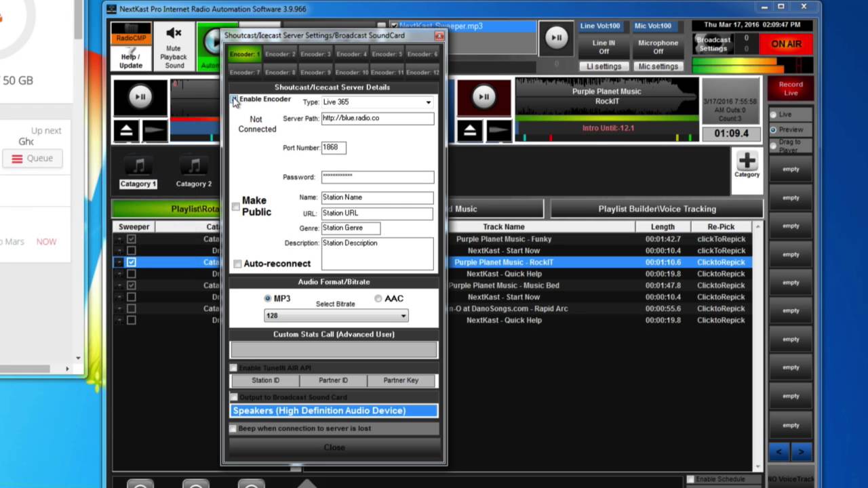The image size is (868, 488).
Task: Click the Station Description text box
Action: [x=377, y=253]
